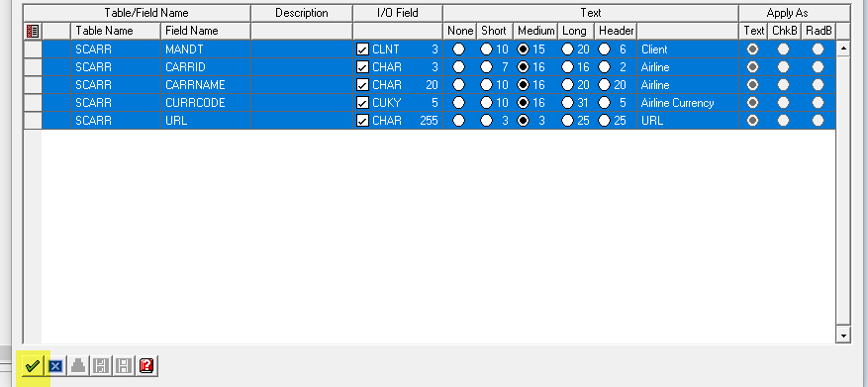The width and height of the screenshot is (868, 387).
Task: Select Short text radio for URL
Action: [486, 120]
